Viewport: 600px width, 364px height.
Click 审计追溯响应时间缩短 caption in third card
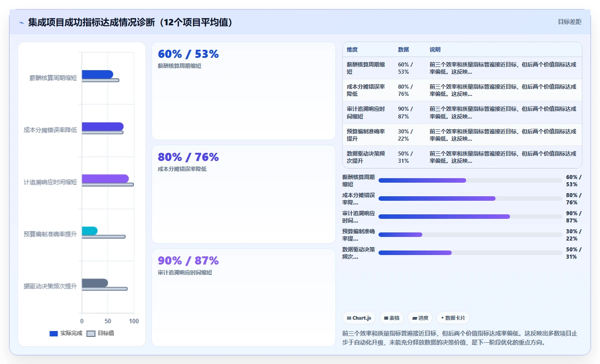(x=185, y=273)
